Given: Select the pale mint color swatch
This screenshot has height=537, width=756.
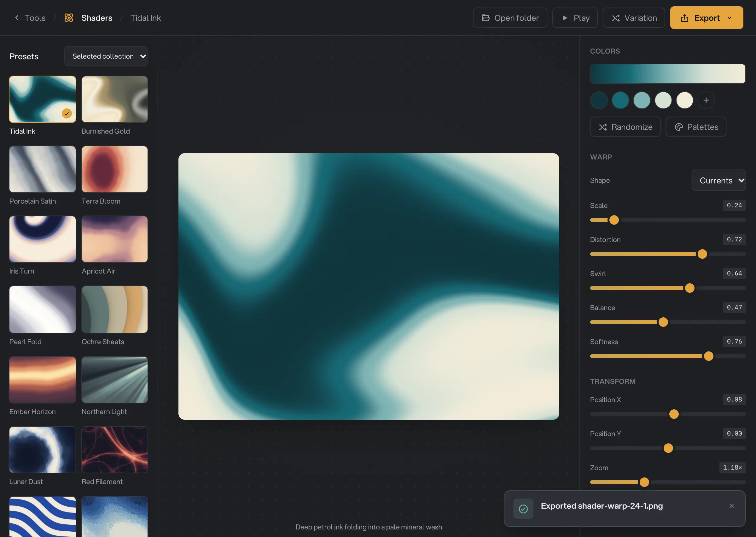Looking at the screenshot, I should pyautogui.click(x=663, y=100).
